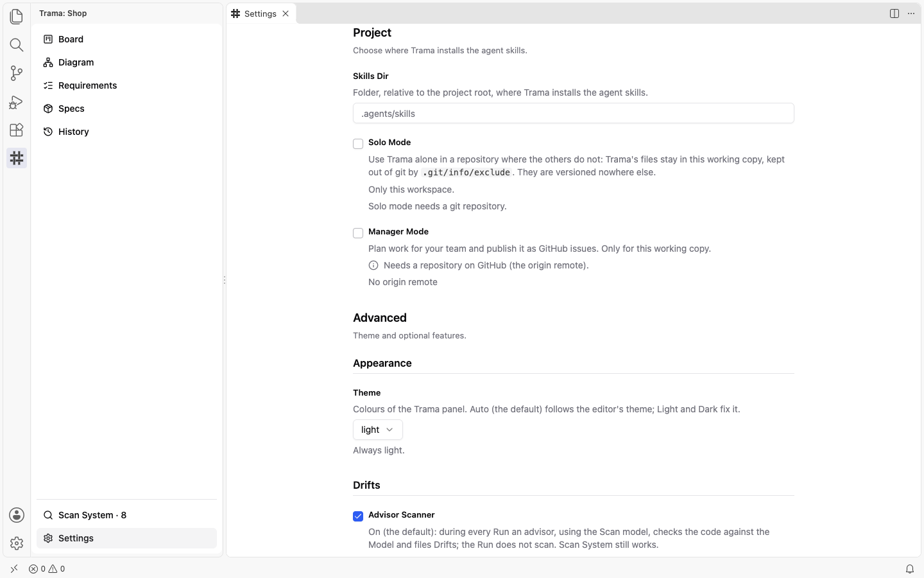
Task: Click the Advanced heading
Action: point(380,318)
